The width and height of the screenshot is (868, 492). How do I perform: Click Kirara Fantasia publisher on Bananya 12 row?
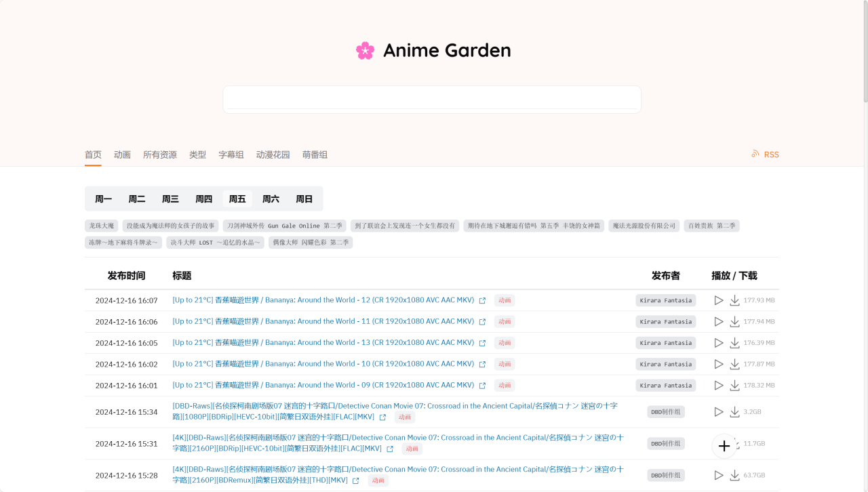[666, 300]
